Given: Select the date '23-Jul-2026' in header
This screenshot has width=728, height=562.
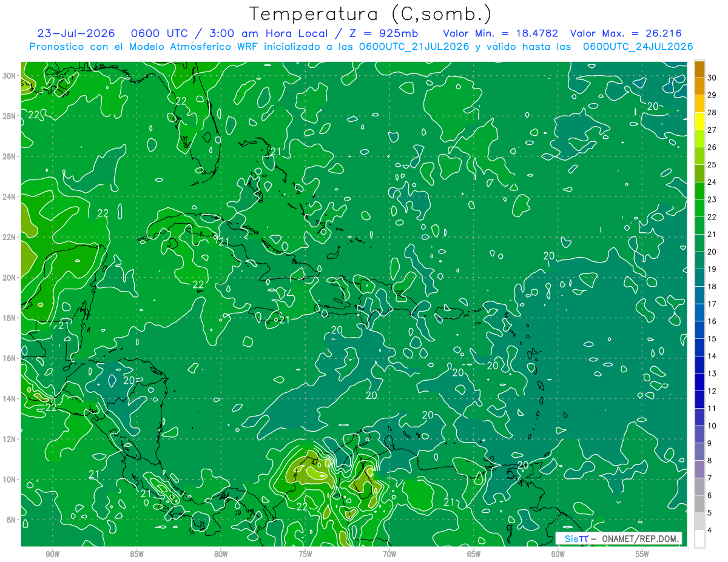Looking at the screenshot, I should [76, 33].
